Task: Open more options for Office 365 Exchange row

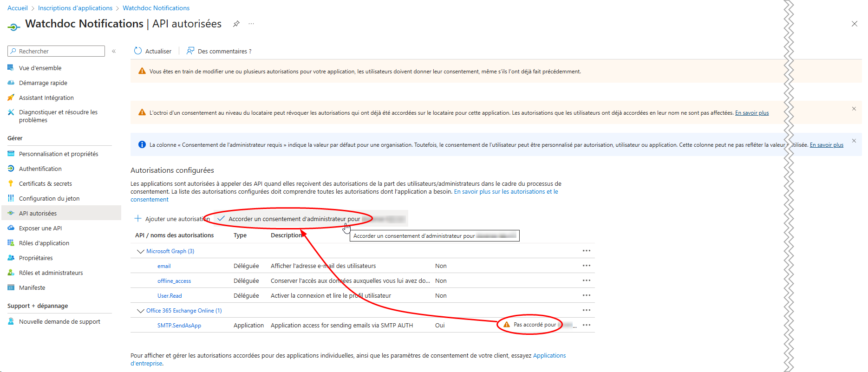Action: point(587,310)
